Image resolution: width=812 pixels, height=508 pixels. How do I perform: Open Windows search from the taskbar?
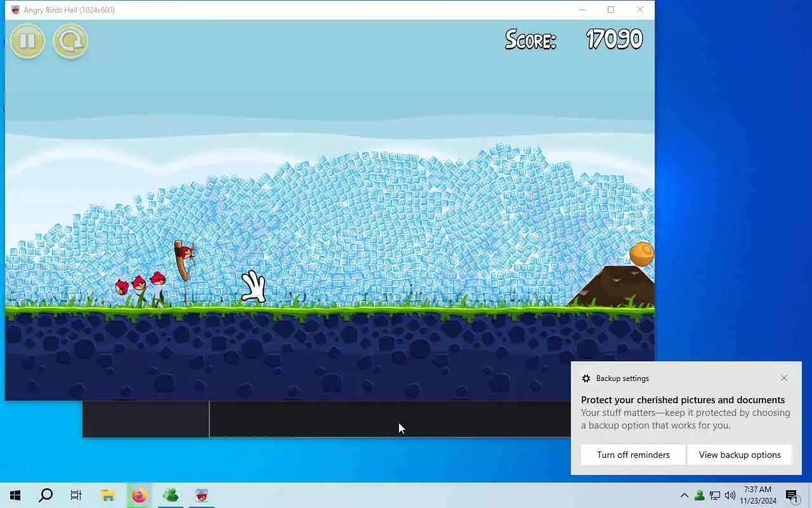pos(46,495)
